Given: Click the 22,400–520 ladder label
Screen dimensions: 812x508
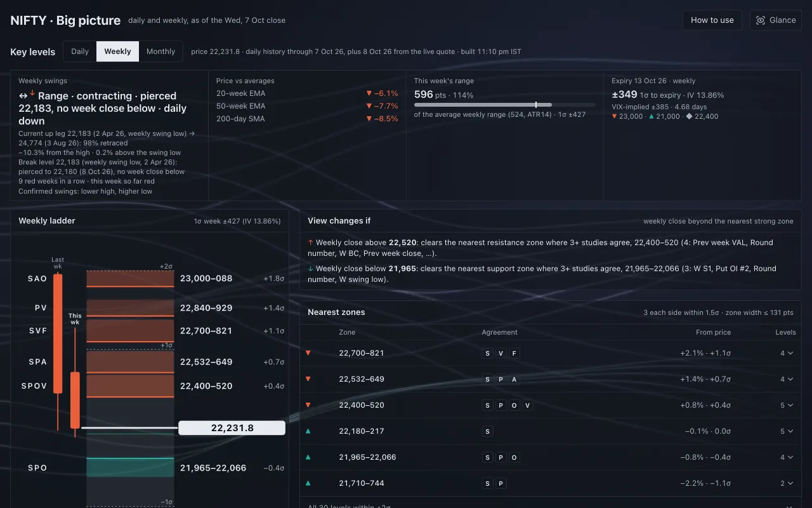Looking at the screenshot, I should coord(206,386).
